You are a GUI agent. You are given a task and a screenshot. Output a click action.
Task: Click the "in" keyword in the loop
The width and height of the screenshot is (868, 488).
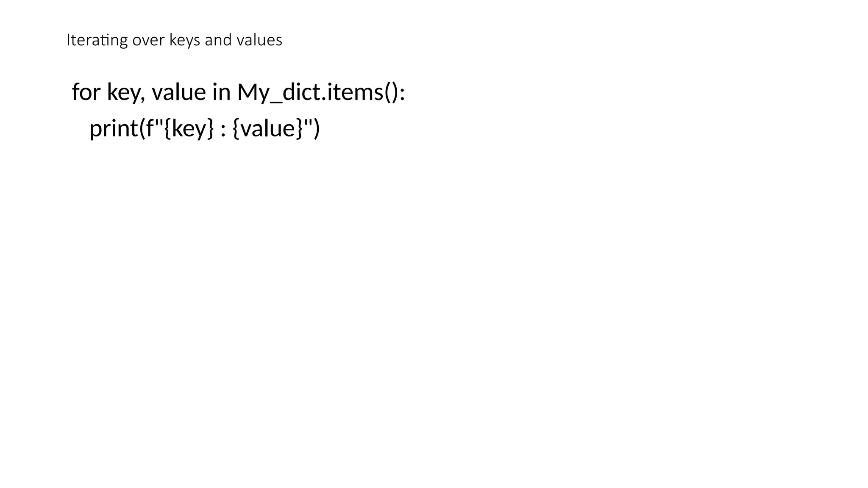(x=221, y=92)
